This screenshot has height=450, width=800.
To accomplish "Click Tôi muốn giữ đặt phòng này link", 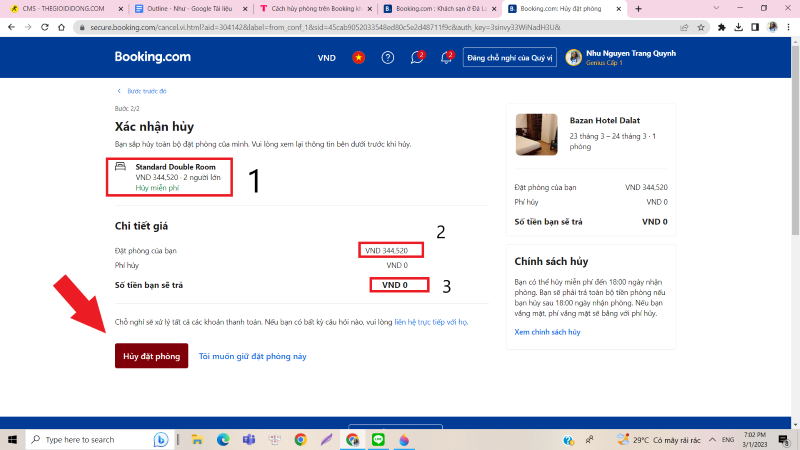I will coord(252,356).
